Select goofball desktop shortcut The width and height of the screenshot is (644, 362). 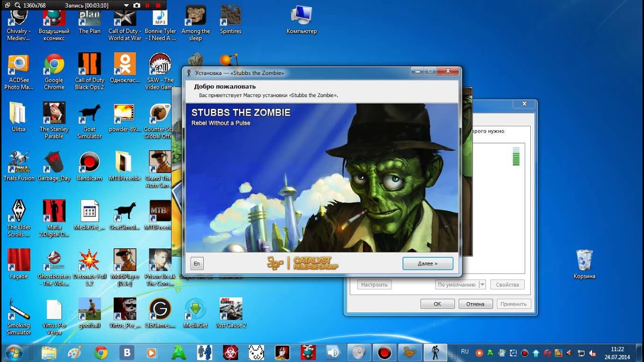(90, 313)
